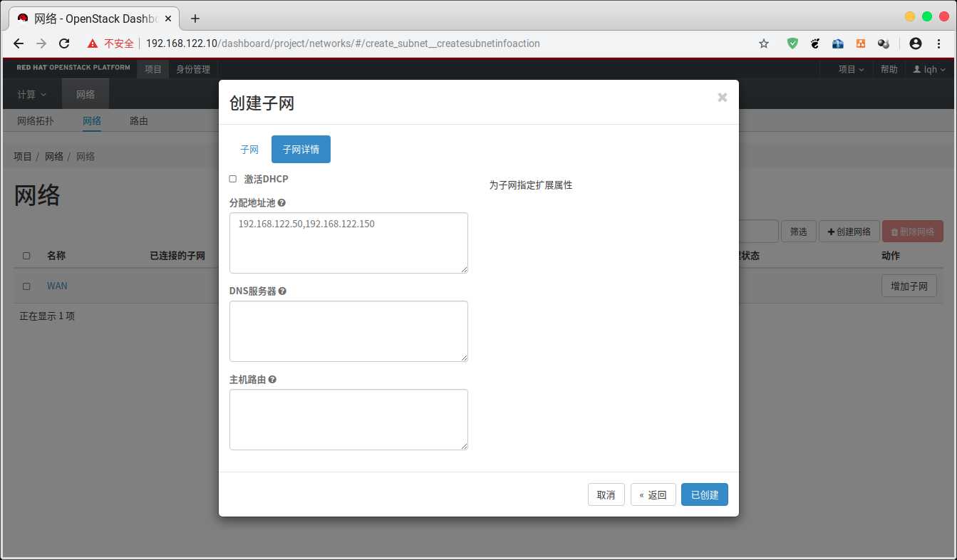Click the 创建网络 button
The image size is (957, 560).
pos(849,232)
